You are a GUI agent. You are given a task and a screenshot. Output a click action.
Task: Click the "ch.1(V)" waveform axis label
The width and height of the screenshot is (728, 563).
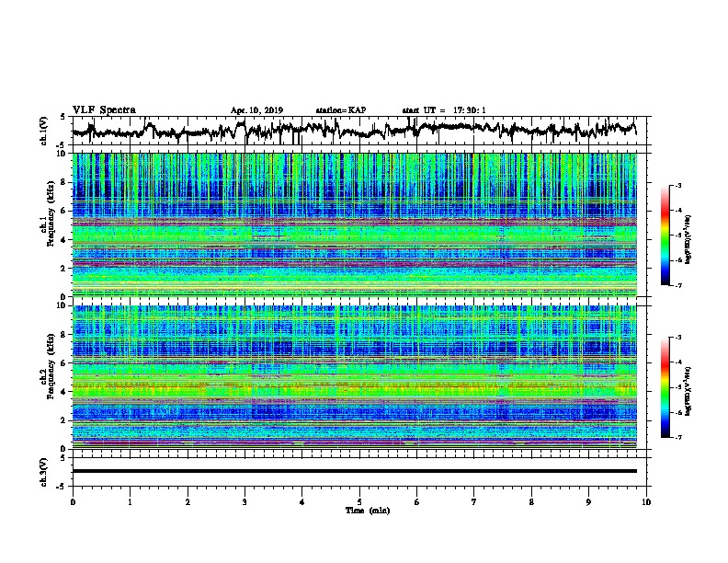44,131
